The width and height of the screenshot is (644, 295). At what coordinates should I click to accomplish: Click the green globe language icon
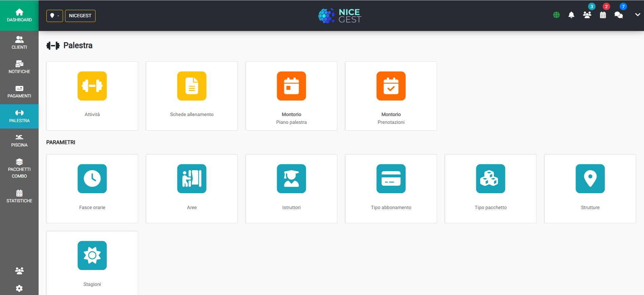click(556, 15)
